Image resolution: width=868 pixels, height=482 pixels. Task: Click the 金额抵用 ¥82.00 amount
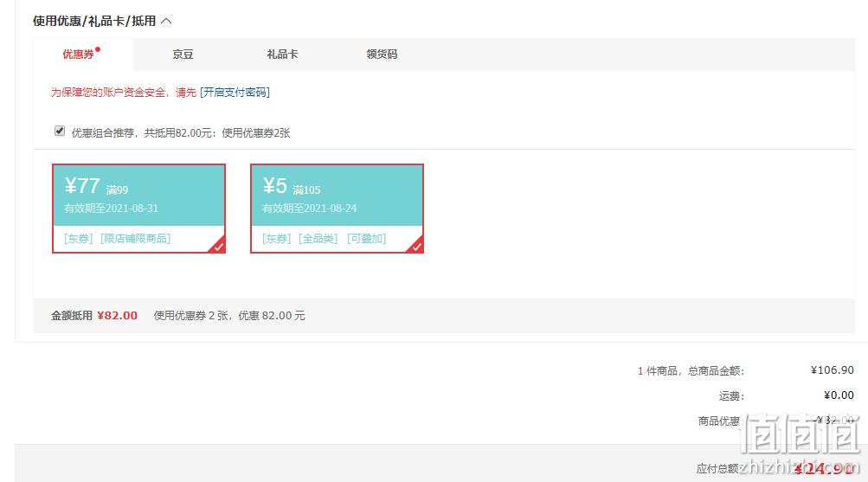tap(117, 316)
